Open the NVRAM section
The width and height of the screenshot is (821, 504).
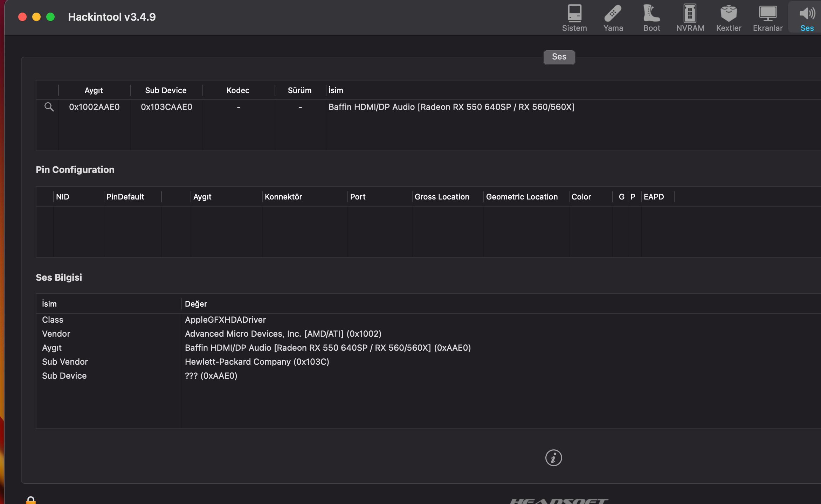point(690,18)
